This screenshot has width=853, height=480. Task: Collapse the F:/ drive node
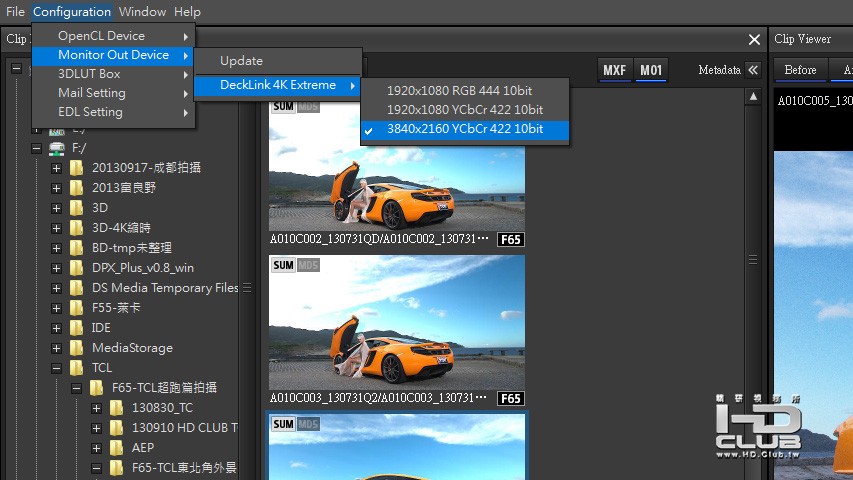(x=36, y=148)
